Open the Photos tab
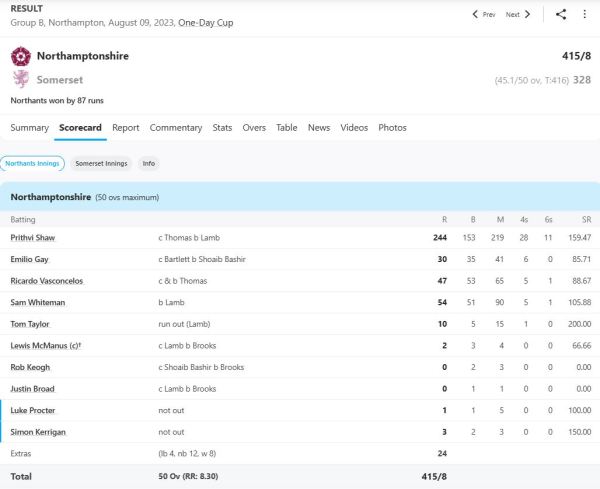The width and height of the screenshot is (600, 489). click(x=392, y=128)
